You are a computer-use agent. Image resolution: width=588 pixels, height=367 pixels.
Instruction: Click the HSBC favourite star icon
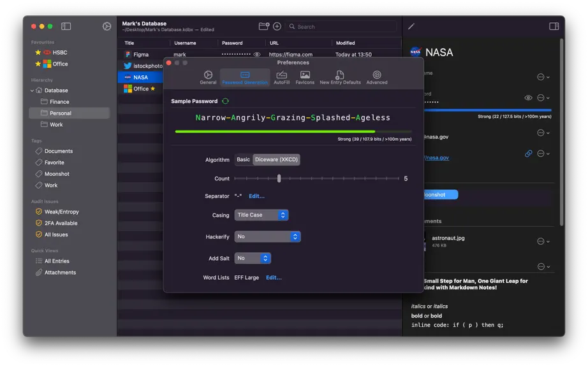[x=38, y=52]
